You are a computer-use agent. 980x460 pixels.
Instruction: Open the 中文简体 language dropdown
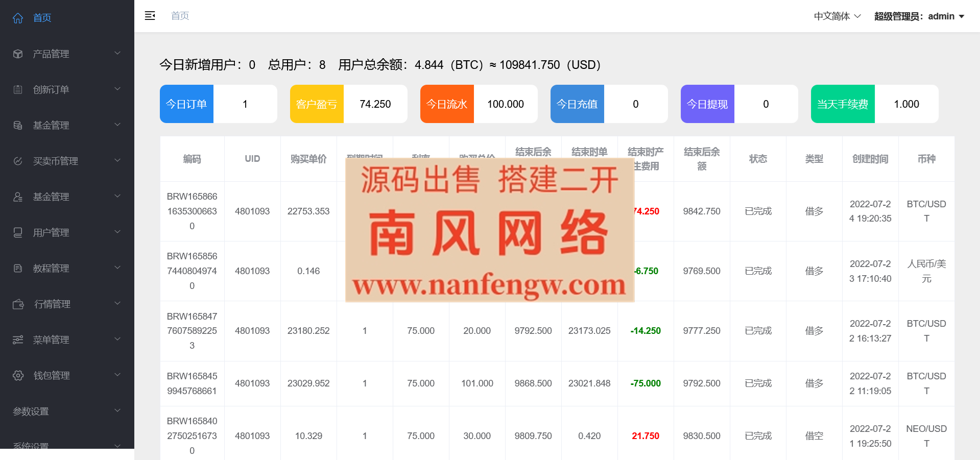(837, 16)
